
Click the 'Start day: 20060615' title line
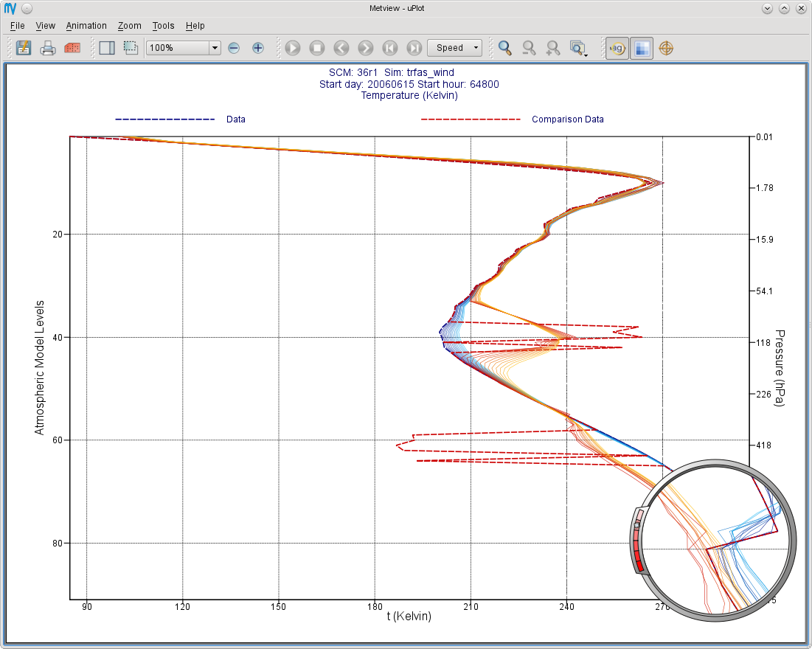409,84
